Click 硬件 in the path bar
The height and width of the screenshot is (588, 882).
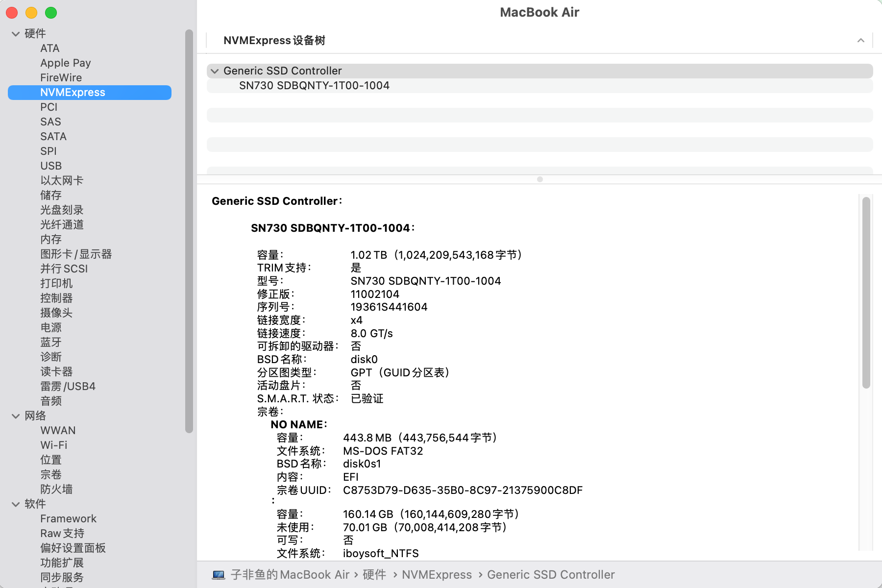click(374, 575)
